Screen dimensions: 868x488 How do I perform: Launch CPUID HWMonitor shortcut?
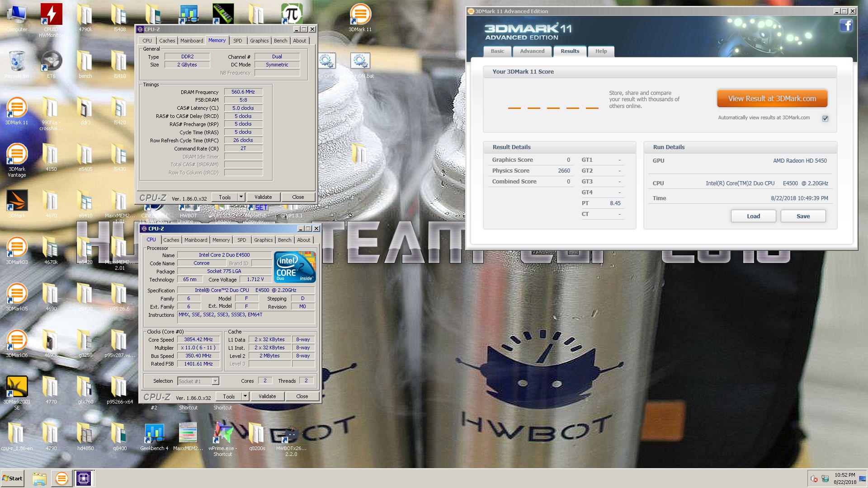click(x=51, y=20)
